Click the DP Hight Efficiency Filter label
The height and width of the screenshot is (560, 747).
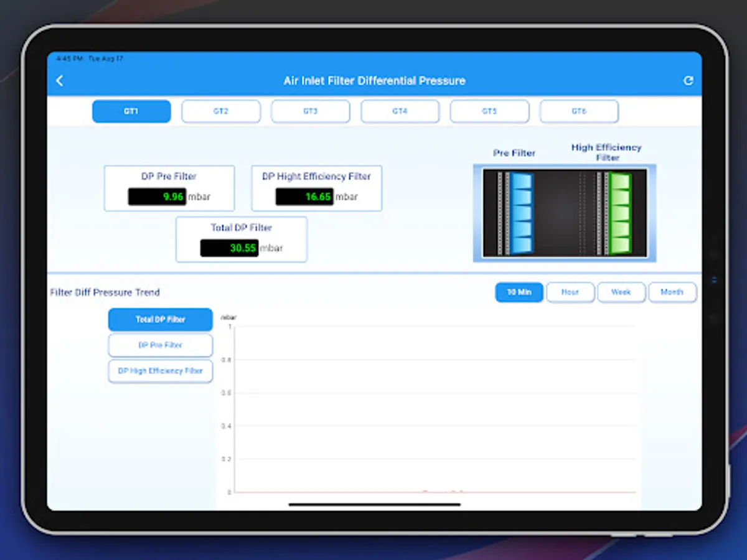point(316,177)
